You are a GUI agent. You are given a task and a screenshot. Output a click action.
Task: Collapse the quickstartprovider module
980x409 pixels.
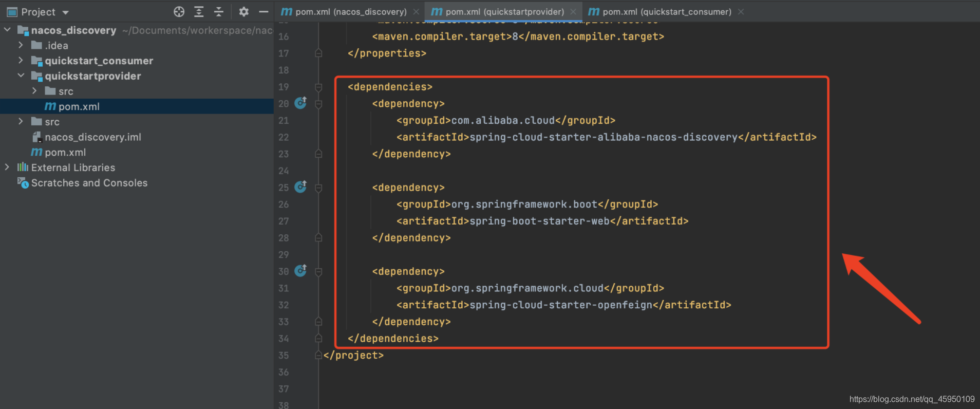click(21, 76)
